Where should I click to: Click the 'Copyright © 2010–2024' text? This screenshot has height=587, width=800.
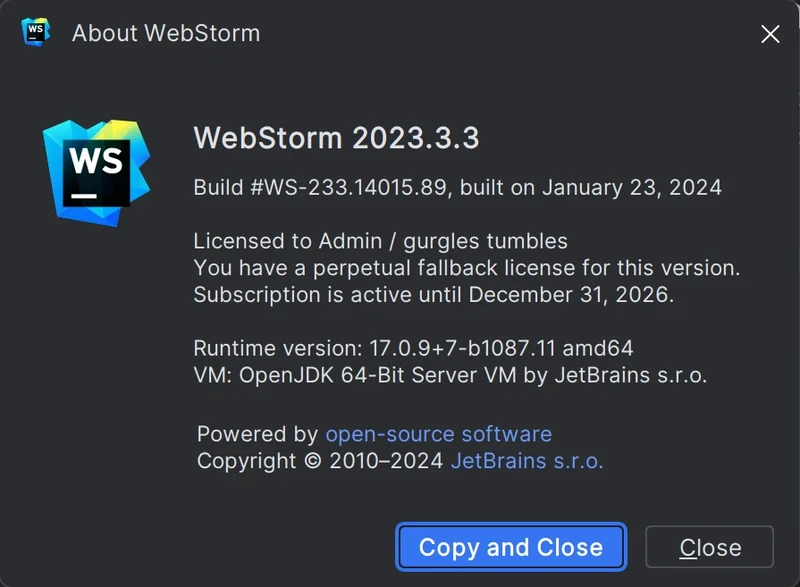pyautogui.click(x=320, y=461)
